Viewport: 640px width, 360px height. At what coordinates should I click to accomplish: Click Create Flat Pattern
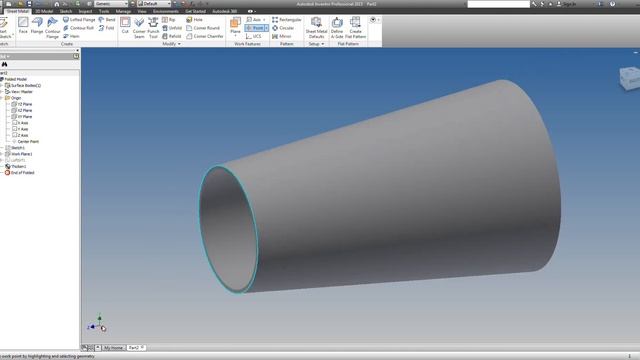(x=356, y=28)
